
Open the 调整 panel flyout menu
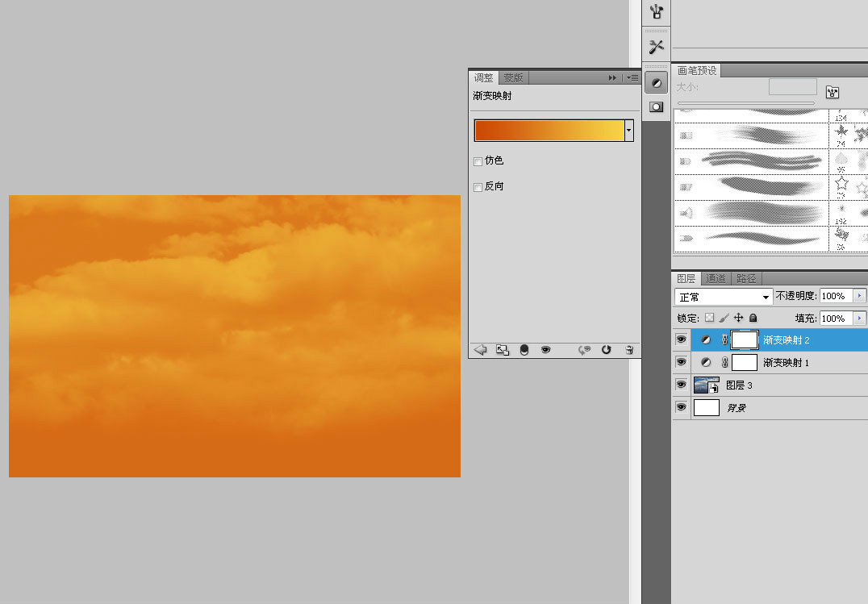point(632,78)
